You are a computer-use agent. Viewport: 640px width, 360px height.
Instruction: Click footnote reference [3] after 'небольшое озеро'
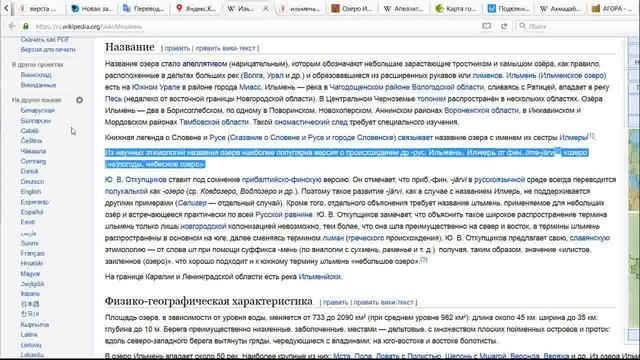424,259
